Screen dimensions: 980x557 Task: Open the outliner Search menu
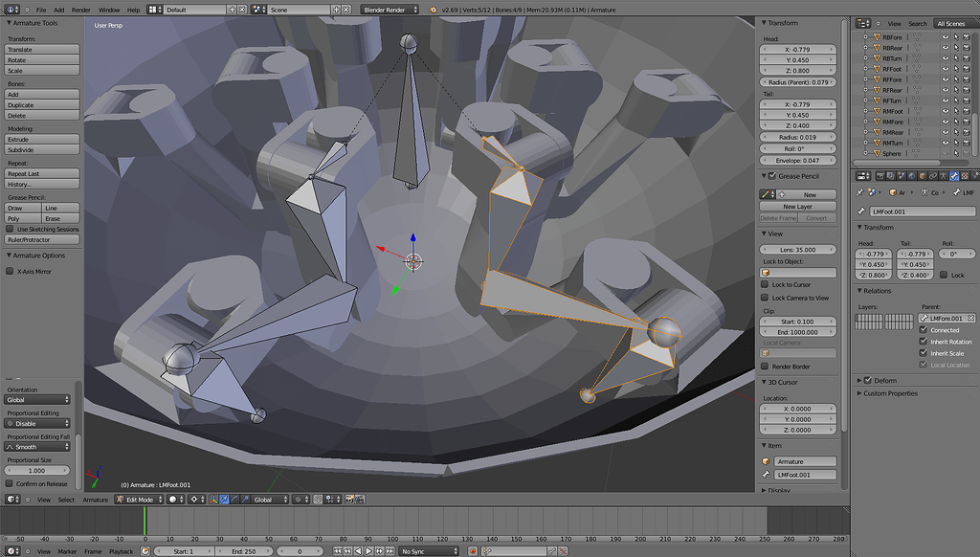click(x=918, y=24)
